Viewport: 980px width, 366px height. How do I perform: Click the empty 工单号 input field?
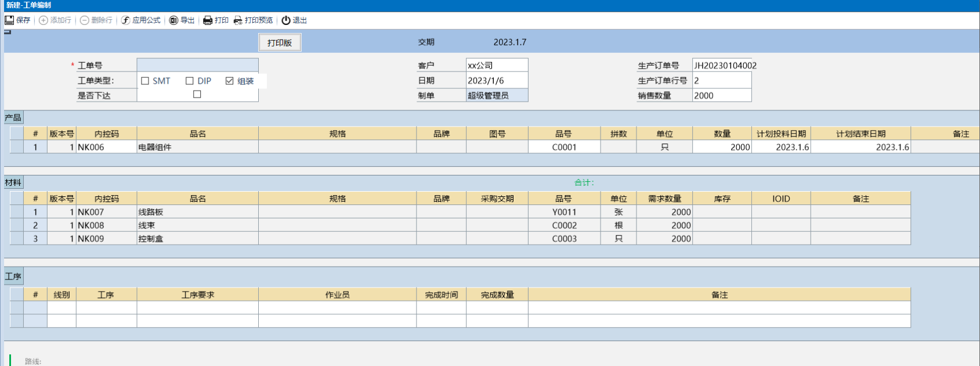coord(197,65)
